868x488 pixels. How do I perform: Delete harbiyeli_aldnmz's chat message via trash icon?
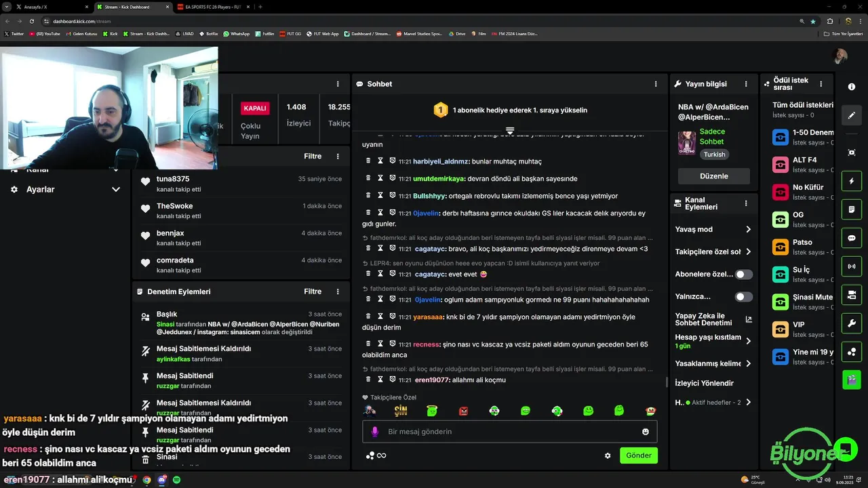pyautogui.click(x=368, y=161)
